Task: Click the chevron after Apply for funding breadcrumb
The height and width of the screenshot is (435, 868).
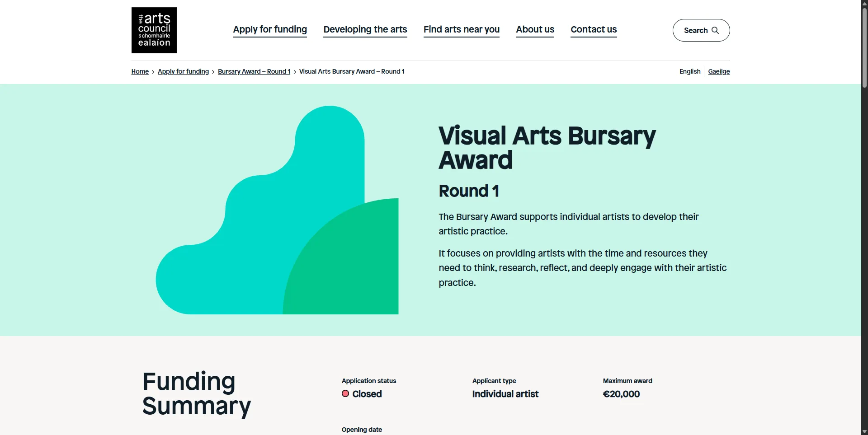Action: coord(213,71)
